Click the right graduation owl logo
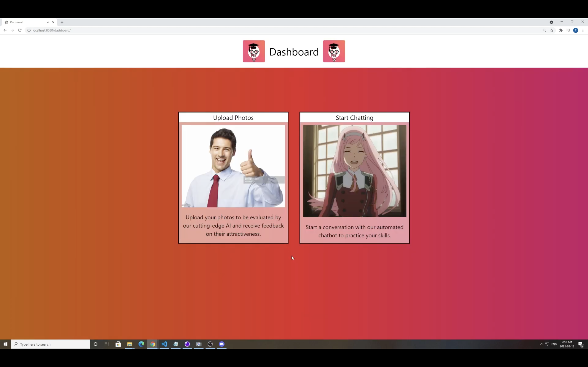This screenshot has width=588, height=367. tap(334, 51)
